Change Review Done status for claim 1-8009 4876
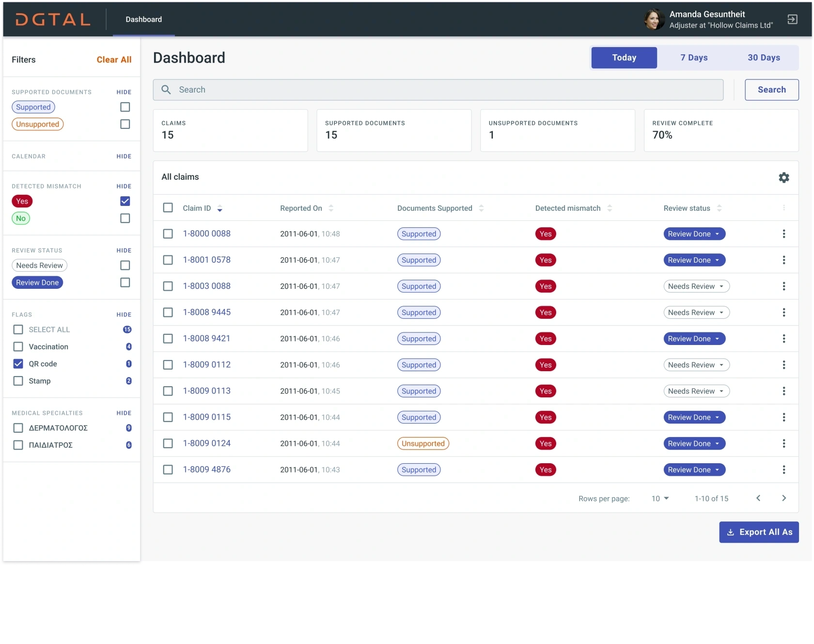Viewport: 814px width, 644px height. coord(694,470)
